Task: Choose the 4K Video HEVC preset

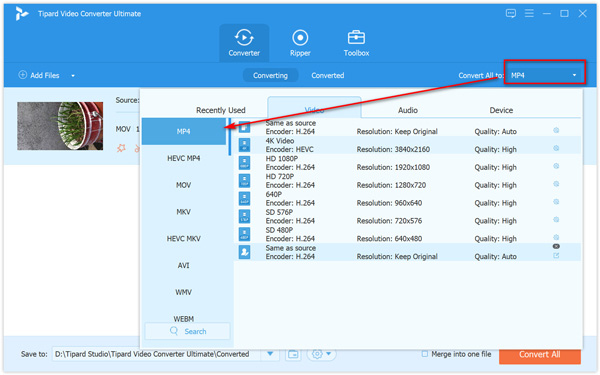Action: [408, 145]
